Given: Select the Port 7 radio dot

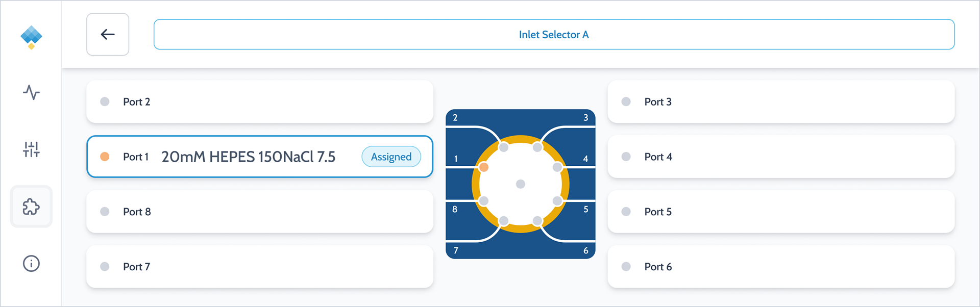Looking at the screenshot, I should click(x=105, y=266).
